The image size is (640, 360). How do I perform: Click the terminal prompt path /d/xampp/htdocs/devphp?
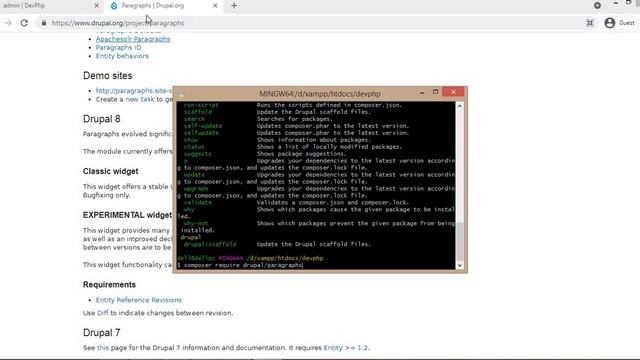click(284, 258)
